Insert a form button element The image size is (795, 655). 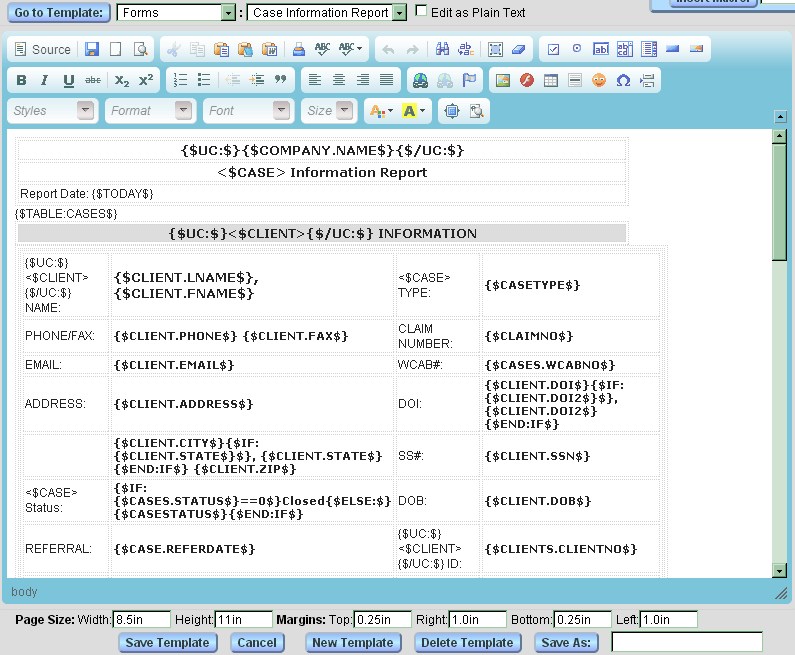pyautogui.click(x=673, y=49)
